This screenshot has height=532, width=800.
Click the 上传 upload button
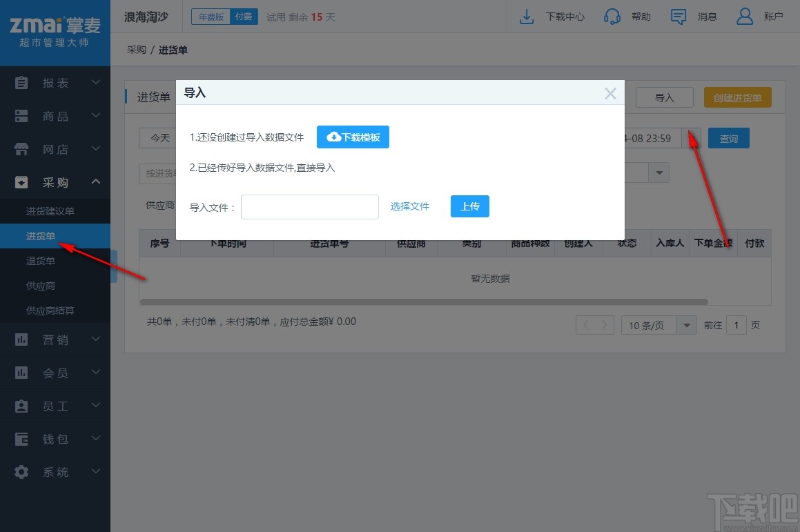[469, 206]
